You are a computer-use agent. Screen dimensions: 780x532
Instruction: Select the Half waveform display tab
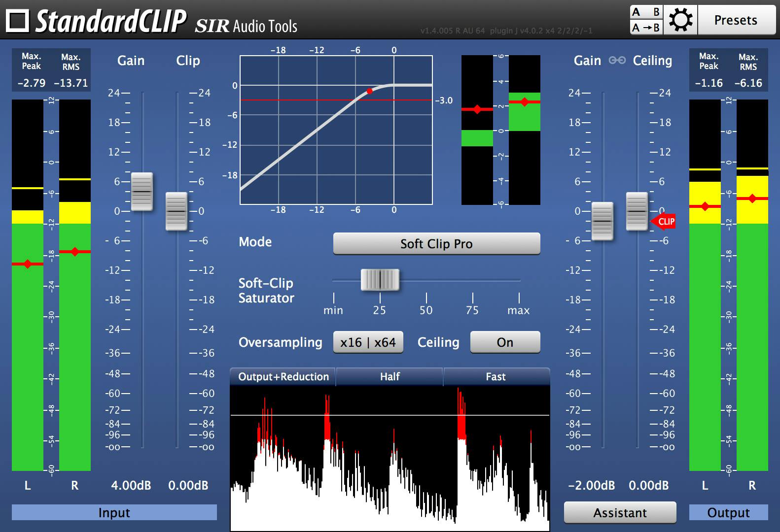click(390, 377)
